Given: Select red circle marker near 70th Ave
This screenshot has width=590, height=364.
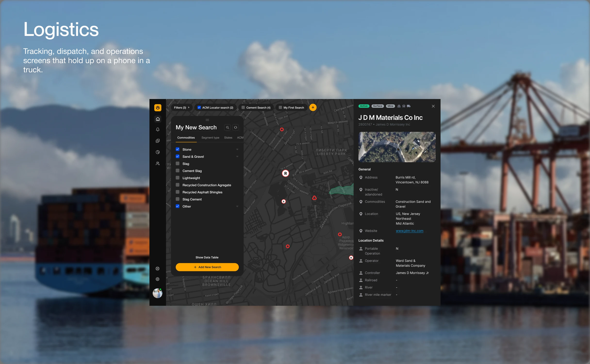Looking at the screenshot, I should [282, 129].
